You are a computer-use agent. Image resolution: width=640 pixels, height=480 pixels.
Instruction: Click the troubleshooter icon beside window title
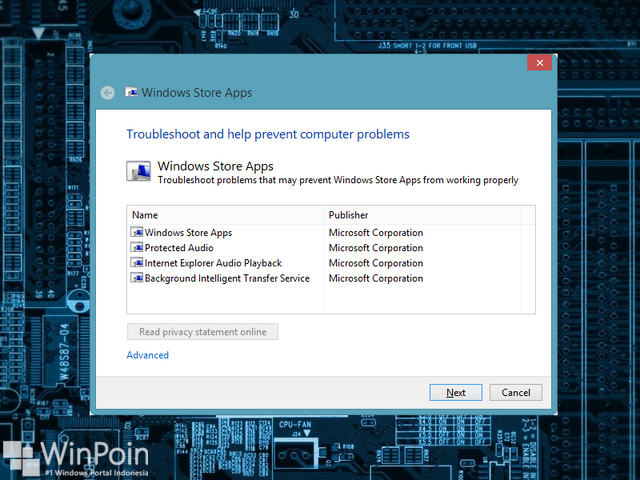131,92
